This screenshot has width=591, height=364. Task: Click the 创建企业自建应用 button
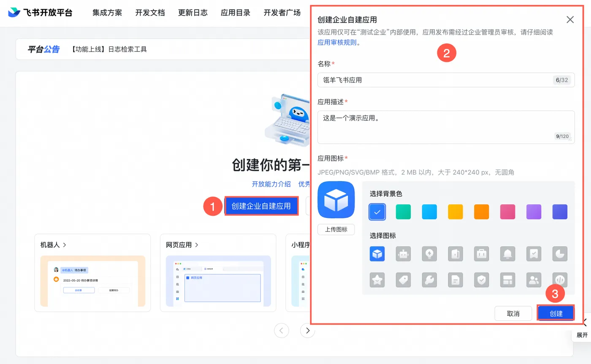[x=261, y=206]
